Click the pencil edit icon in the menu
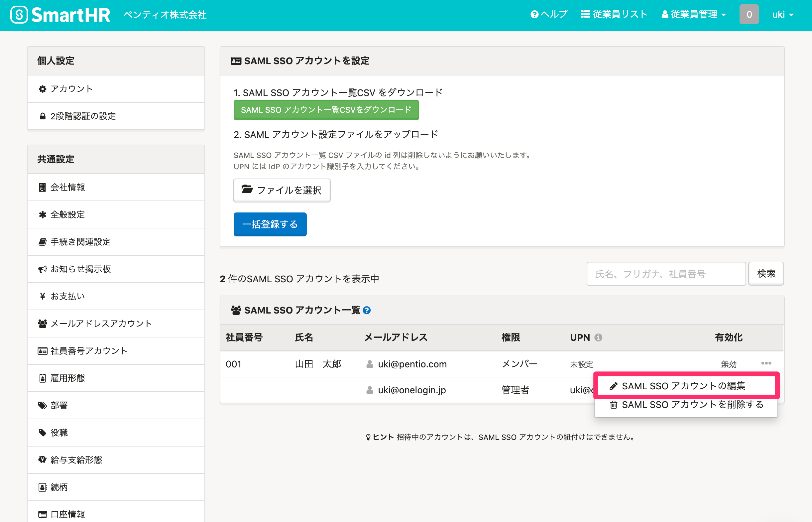The height and width of the screenshot is (522, 812). pyautogui.click(x=613, y=386)
